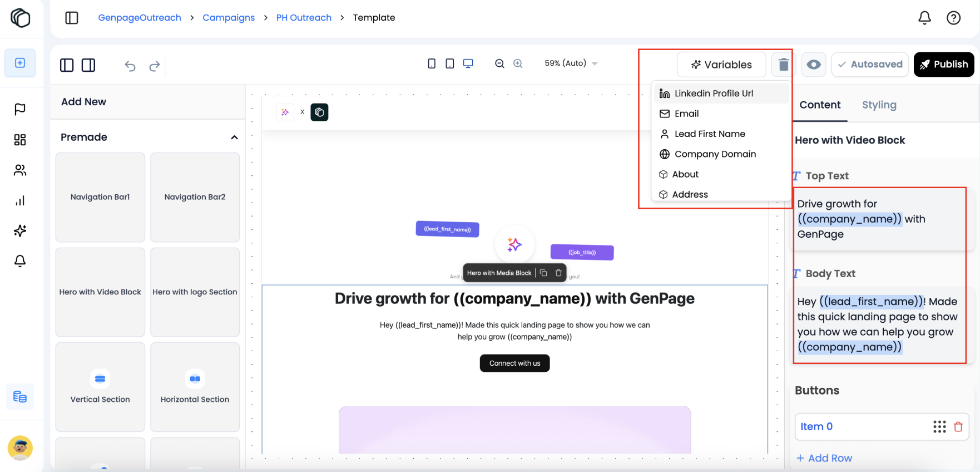Click the trash delete icon in toolbar
This screenshot has width=980, height=472.
[x=783, y=65]
